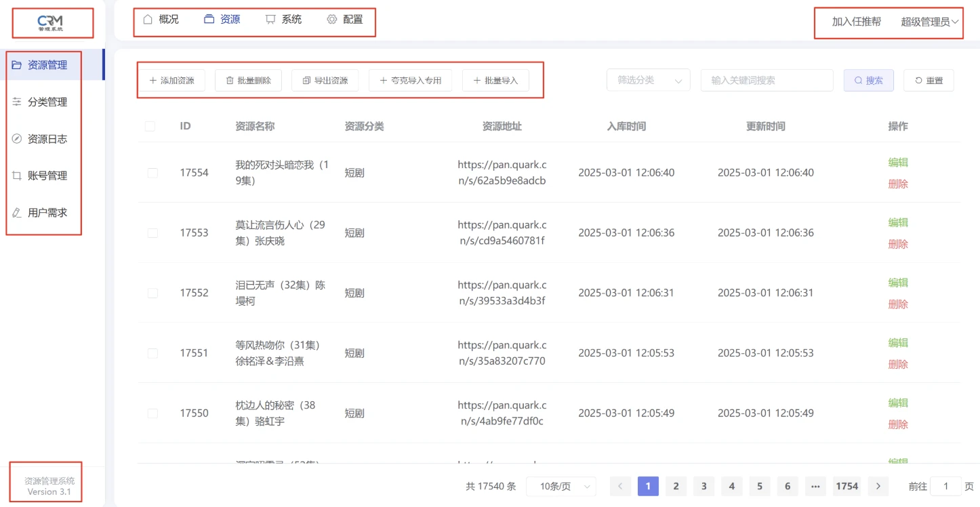
Task: Select the 资源管理 sidebar icon
Action: (x=16, y=65)
